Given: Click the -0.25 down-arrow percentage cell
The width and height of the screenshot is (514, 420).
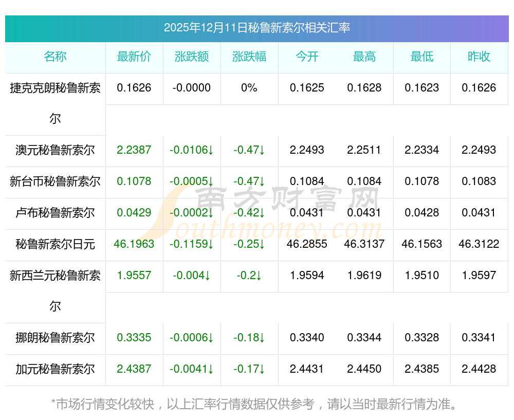Looking at the screenshot, I should click(x=249, y=244).
